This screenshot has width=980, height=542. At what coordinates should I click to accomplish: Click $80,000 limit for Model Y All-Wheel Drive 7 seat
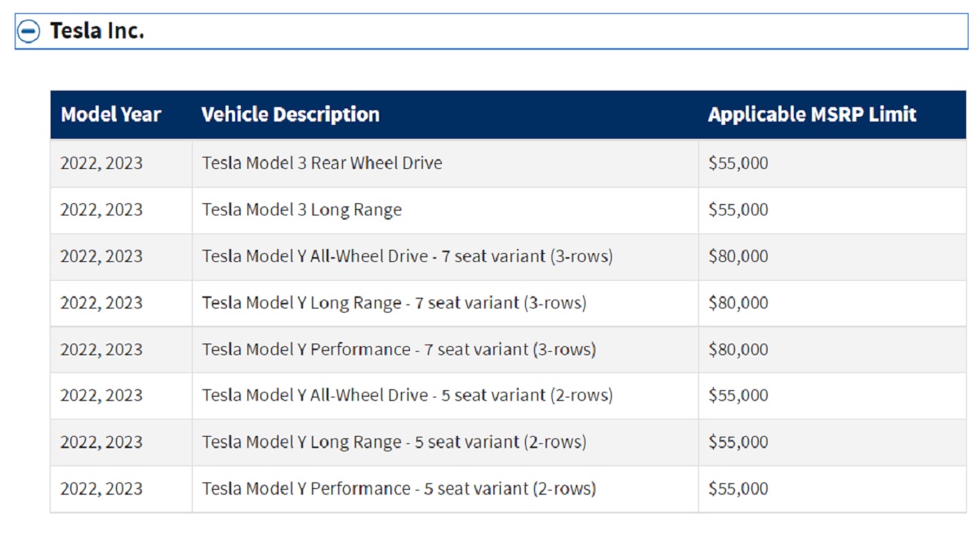(x=738, y=256)
